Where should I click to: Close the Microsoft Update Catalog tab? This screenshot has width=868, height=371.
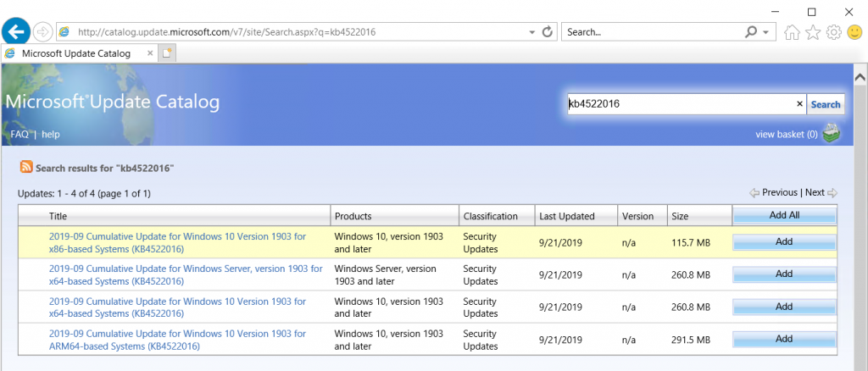click(x=150, y=53)
